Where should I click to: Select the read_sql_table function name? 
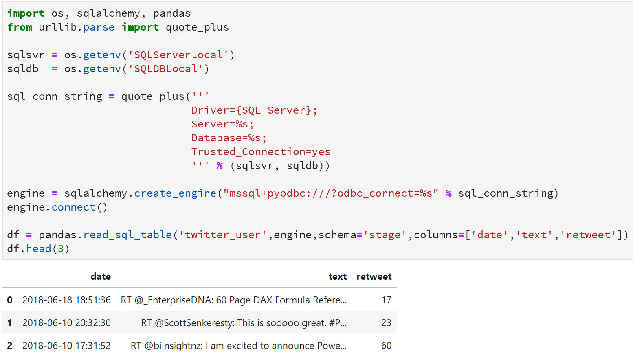coord(127,235)
